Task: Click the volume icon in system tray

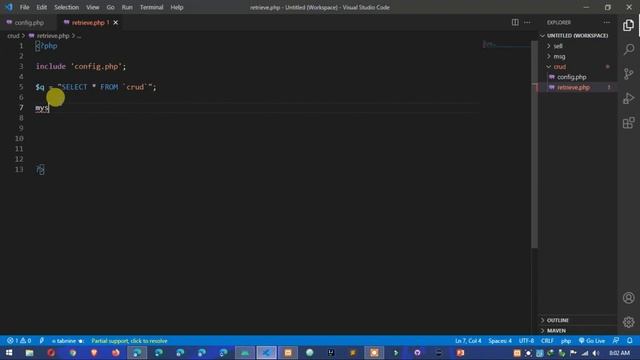Action: [596, 353]
